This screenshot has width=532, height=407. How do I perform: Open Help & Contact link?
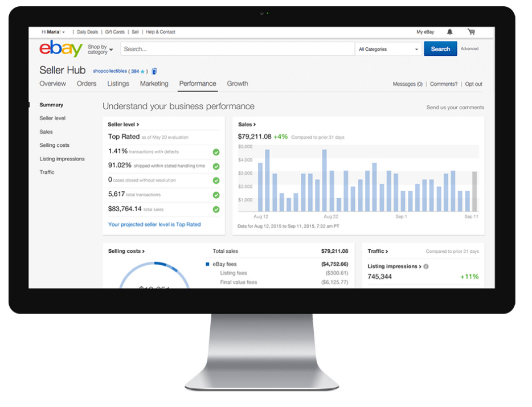[161, 32]
